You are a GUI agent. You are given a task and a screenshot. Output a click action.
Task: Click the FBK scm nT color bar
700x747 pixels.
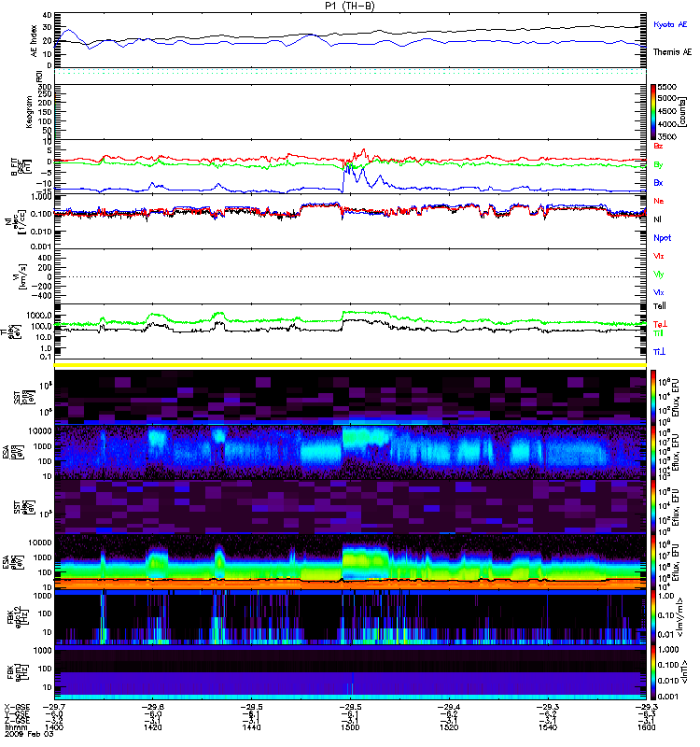pyautogui.click(x=653, y=672)
